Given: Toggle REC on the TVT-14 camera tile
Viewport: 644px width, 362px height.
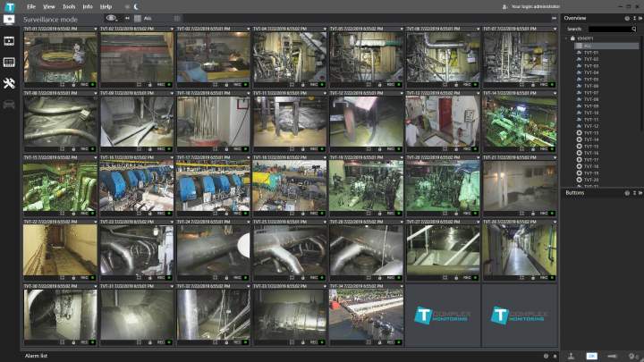Looking at the screenshot, I should click(544, 149).
